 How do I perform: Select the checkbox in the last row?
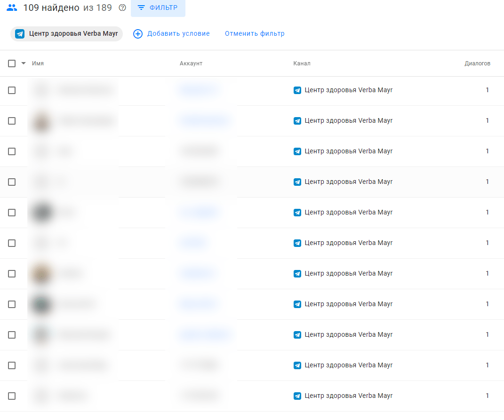pyautogui.click(x=12, y=396)
